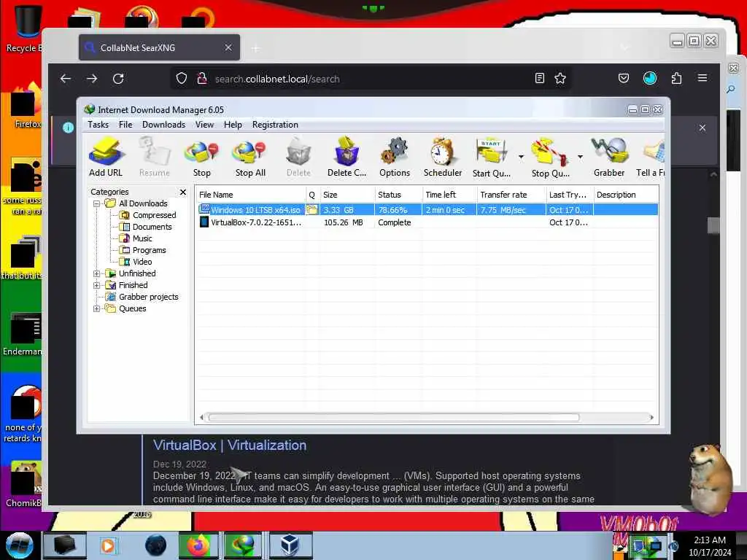Close the Categories panel
This screenshot has height=560, width=747.
pyautogui.click(x=183, y=192)
